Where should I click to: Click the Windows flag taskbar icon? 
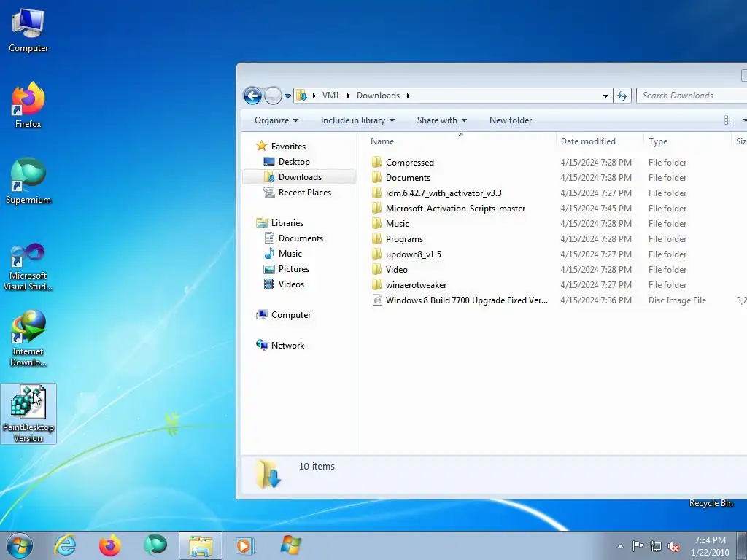click(x=290, y=545)
